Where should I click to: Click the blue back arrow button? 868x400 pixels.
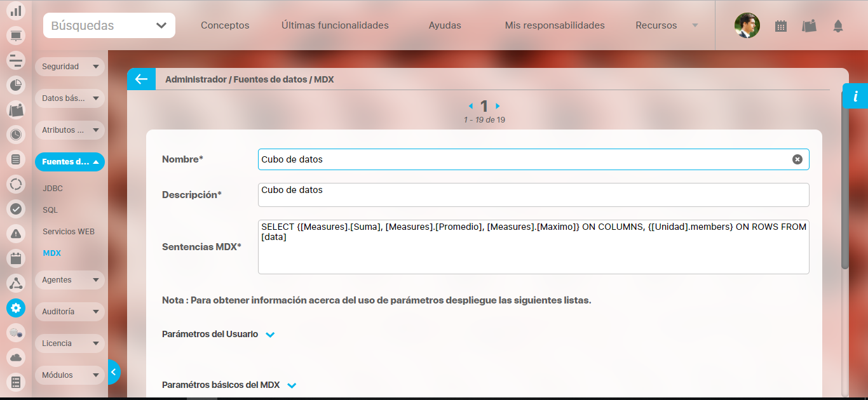[x=141, y=79]
